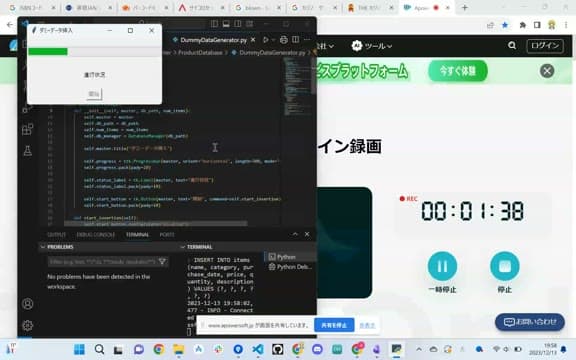Toggle the VS Code panel layout icon
This screenshot has height=360, width=576.
pos(226,24)
